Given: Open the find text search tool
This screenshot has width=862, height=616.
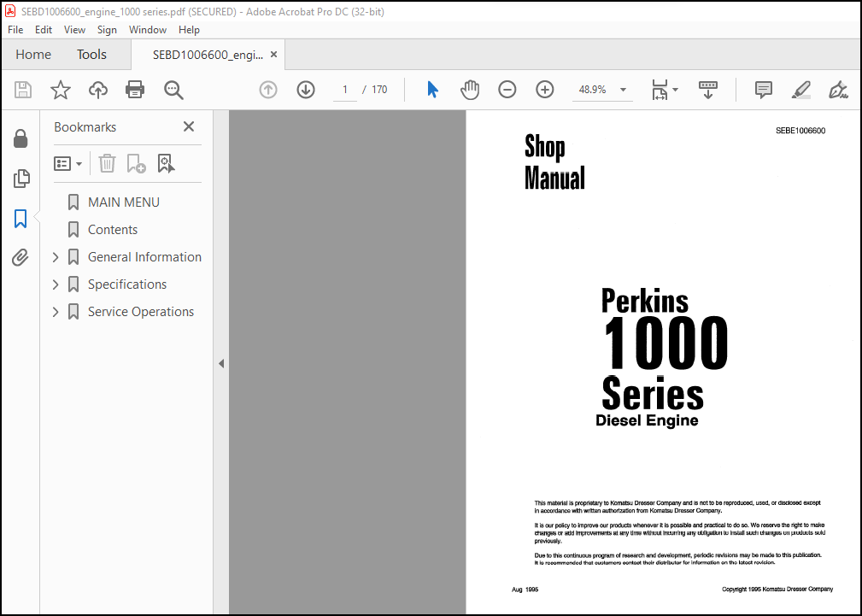Looking at the screenshot, I should [173, 90].
